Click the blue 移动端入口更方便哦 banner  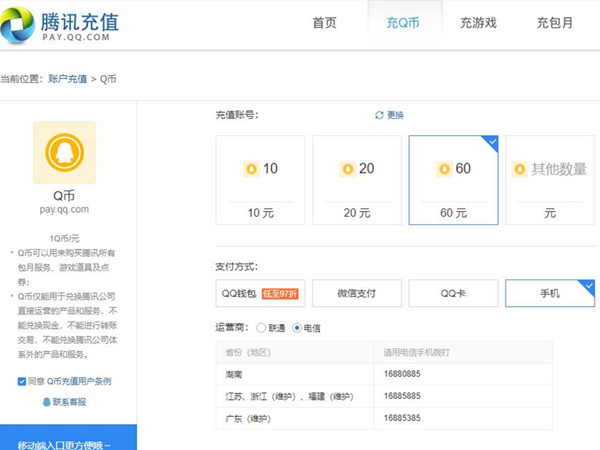coord(68,437)
